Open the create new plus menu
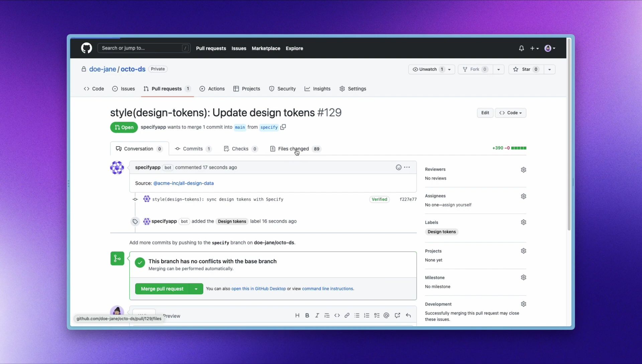Screen dimensions: 642x364 pyautogui.click(x=534, y=48)
